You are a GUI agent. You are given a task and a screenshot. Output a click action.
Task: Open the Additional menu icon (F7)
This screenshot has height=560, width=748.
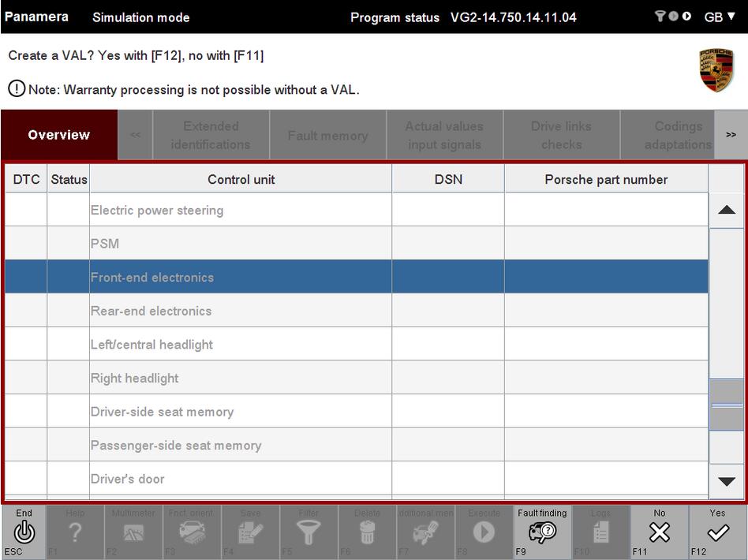point(425,532)
